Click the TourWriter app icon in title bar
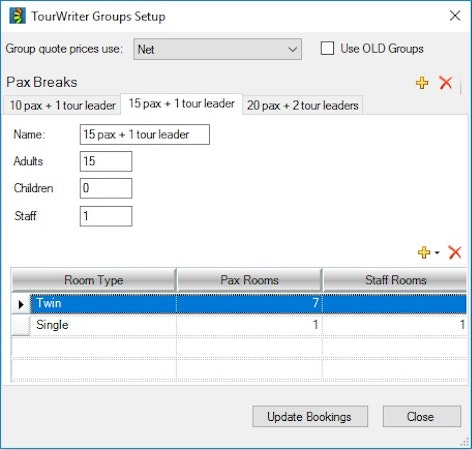This screenshot has width=472, height=450. click(x=17, y=16)
